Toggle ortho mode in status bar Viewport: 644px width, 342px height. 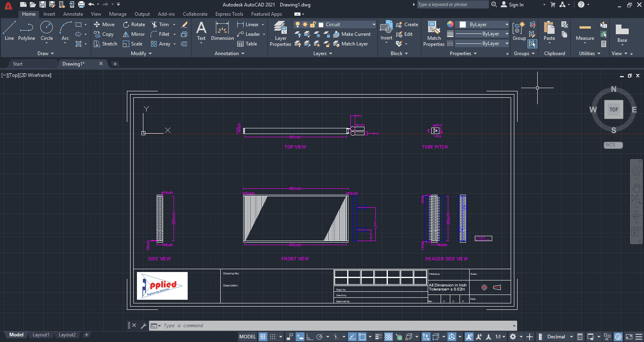click(x=310, y=337)
